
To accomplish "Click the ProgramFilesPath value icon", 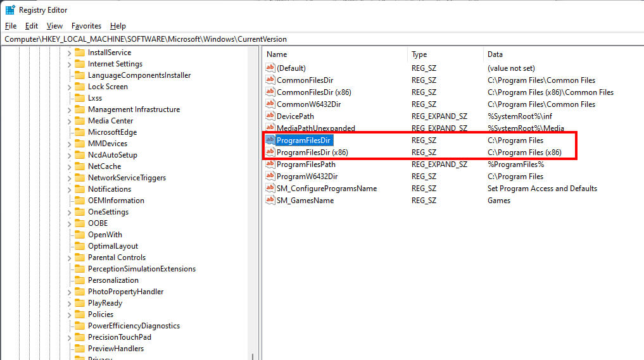I will pyautogui.click(x=270, y=164).
